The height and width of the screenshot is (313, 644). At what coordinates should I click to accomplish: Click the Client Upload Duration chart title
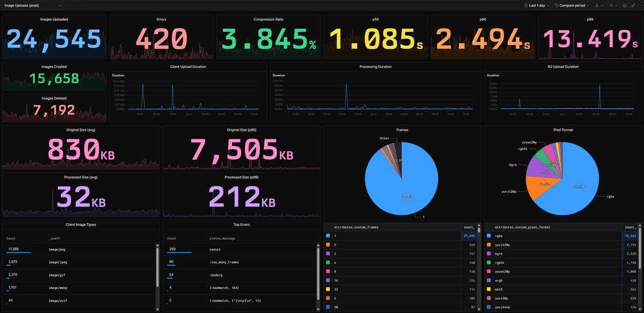tap(188, 66)
